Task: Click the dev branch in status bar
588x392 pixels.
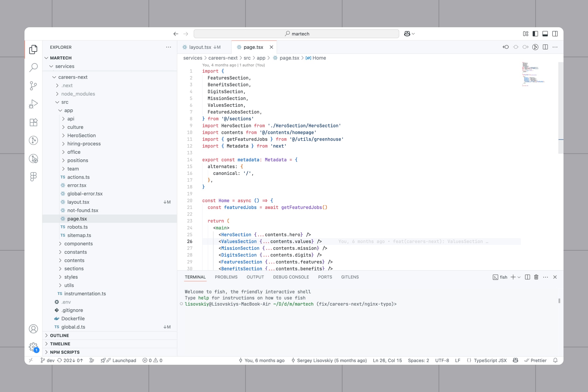Action: tap(47, 360)
